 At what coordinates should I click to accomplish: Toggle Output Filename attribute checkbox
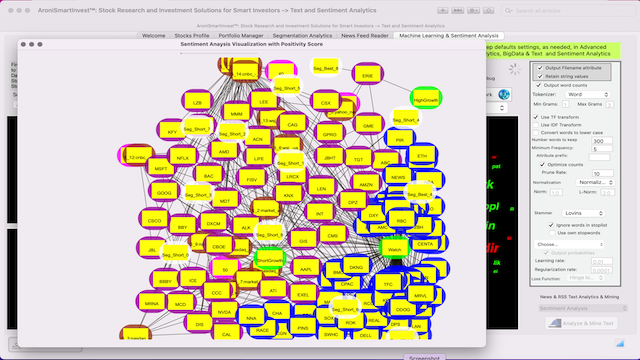tap(540, 68)
